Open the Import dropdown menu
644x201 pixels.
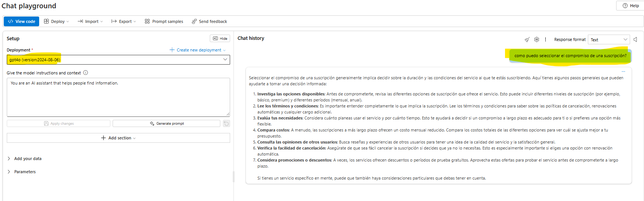[90, 21]
